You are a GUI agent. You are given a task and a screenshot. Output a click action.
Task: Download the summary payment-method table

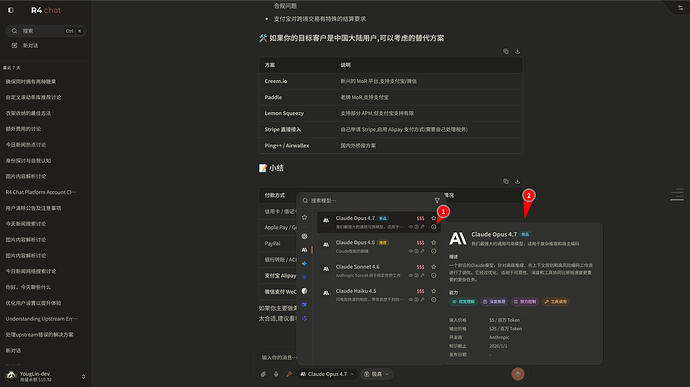point(518,181)
